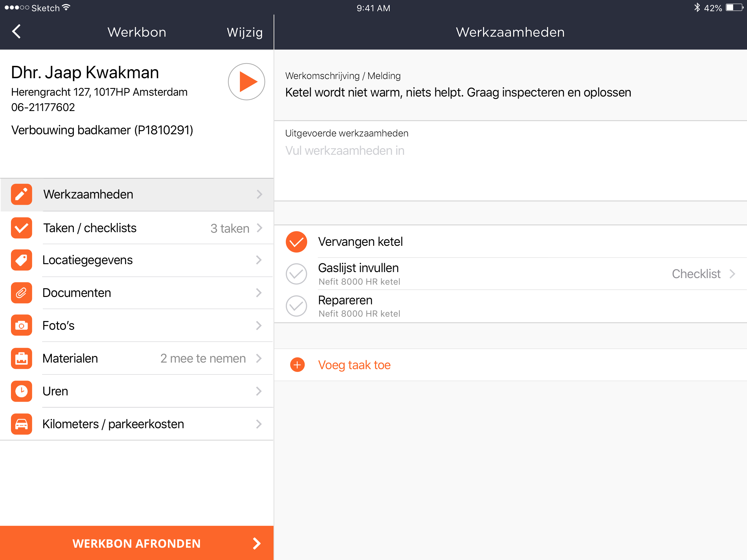Tap the WERKBON AFRONDEN button
The width and height of the screenshot is (747, 560).
137,543
